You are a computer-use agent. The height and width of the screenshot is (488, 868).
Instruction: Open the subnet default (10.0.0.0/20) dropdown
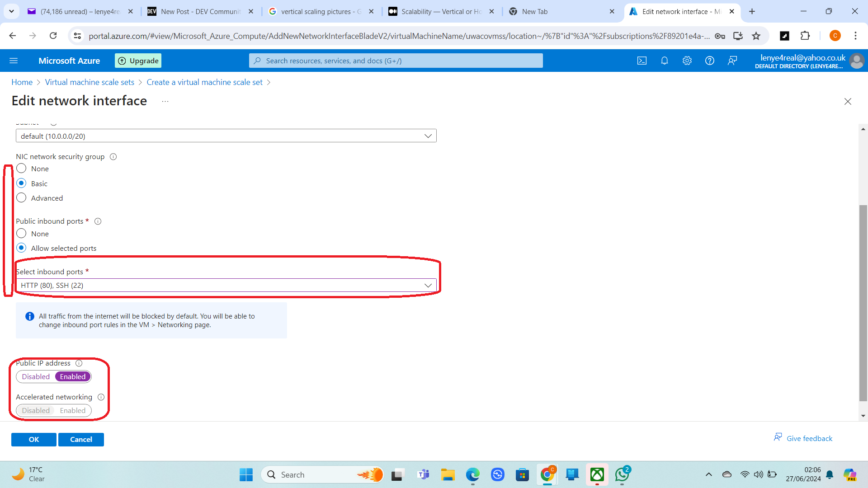(226, 136)
